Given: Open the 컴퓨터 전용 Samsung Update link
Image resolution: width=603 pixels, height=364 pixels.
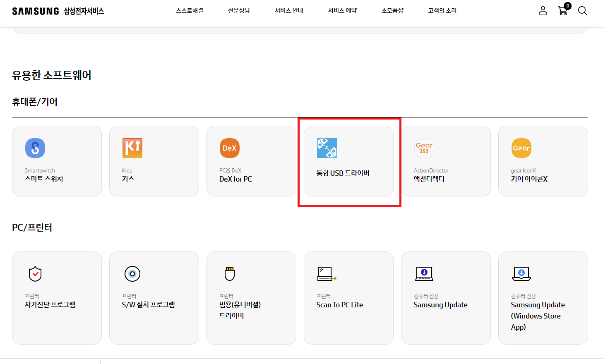Looking at the screenshot, I should (x=441, y=305).
